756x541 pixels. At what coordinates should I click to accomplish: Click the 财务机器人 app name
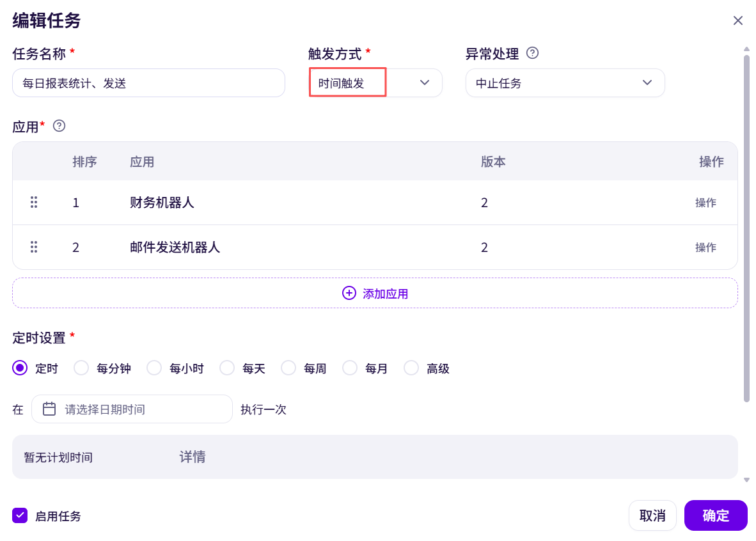[162, 203]
